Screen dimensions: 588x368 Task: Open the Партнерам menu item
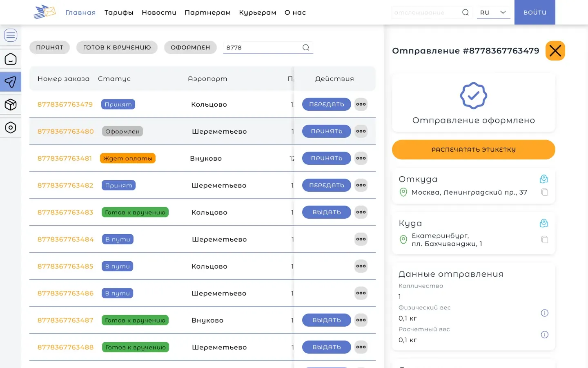tap(207, 12)
